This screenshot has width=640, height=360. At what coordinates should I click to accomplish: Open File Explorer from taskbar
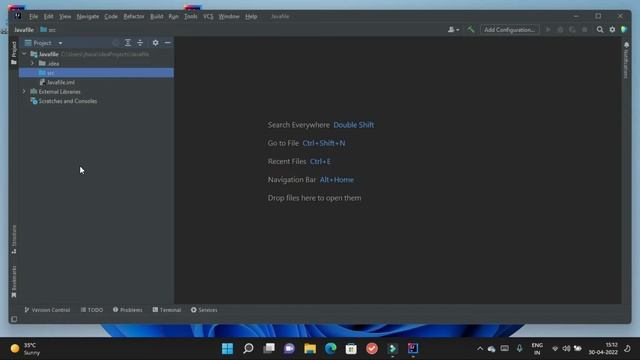pos(310,349)
